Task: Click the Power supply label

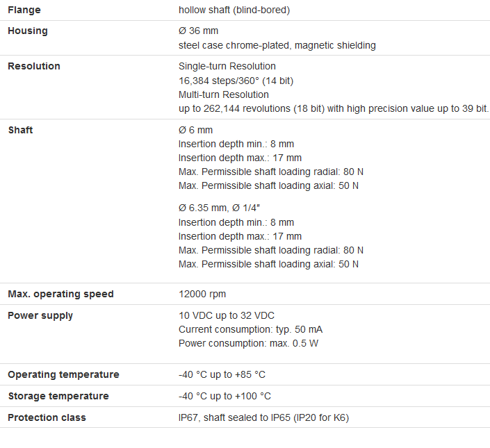Action: point(40,315)
